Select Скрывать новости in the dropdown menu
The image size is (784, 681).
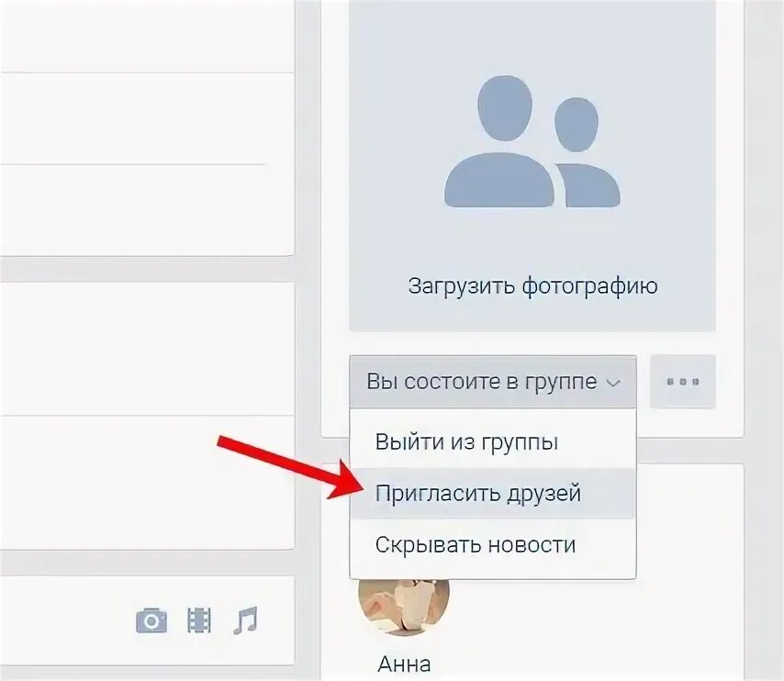click(x=475, y=545)
